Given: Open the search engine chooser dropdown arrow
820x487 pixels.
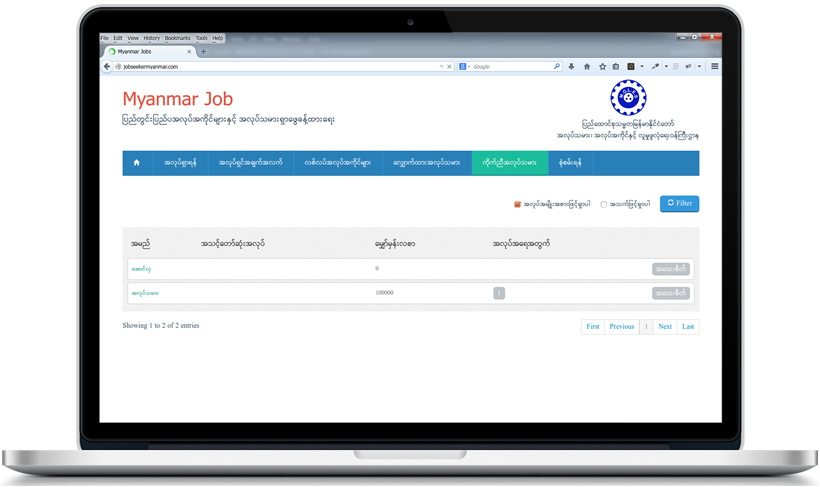Looking at the screenshot, I should [469, 66].
